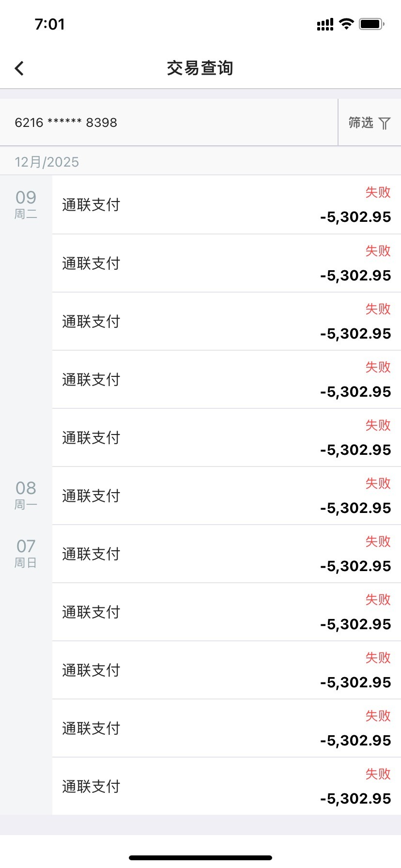The image size is (401, 868).
Task: Tap the -5,302.95 amount on 08 周一 row
Action: click(355, 508)
